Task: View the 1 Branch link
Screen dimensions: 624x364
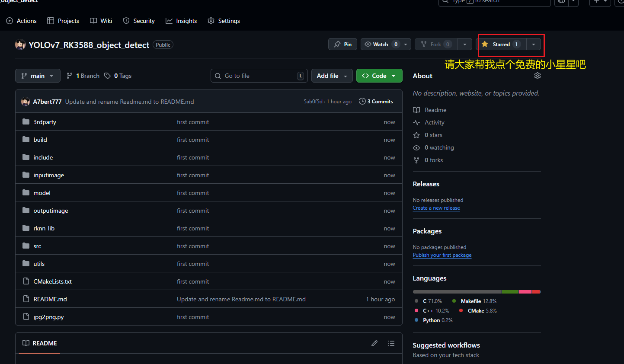Action: (83, 76)
